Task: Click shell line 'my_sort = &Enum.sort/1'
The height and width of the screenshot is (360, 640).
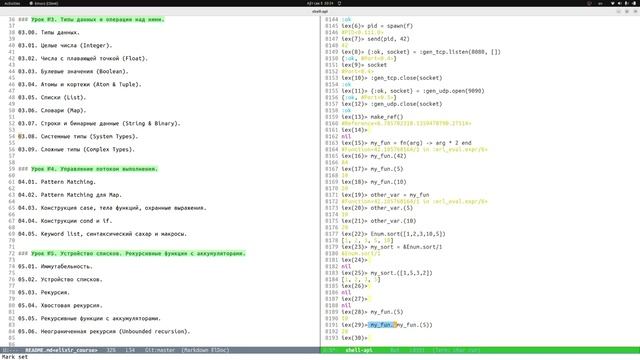Action: coord(392,247)
